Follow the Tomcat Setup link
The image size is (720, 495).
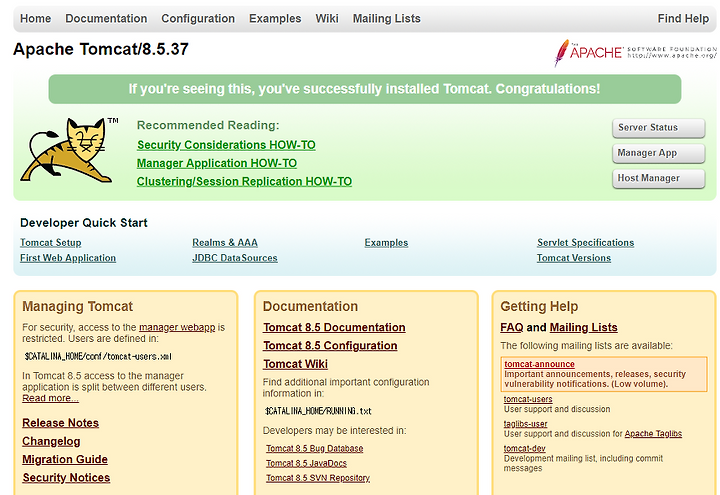[51, 242]
